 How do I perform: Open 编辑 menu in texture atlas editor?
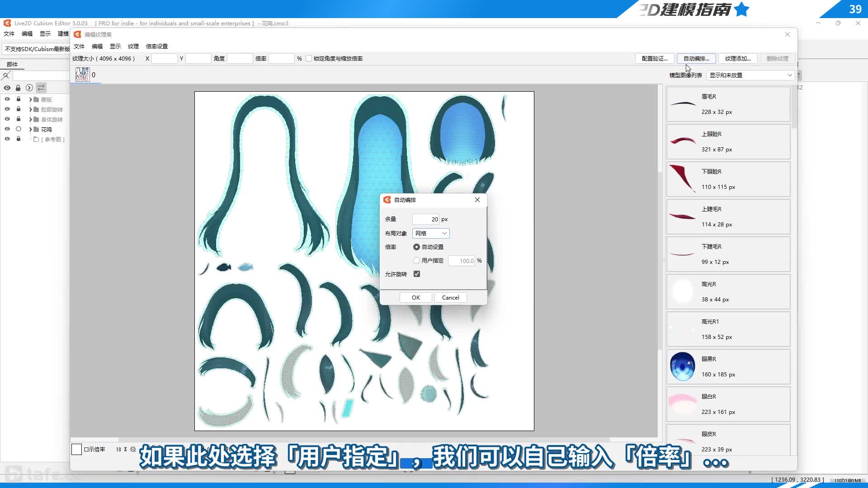pos(97,46)
